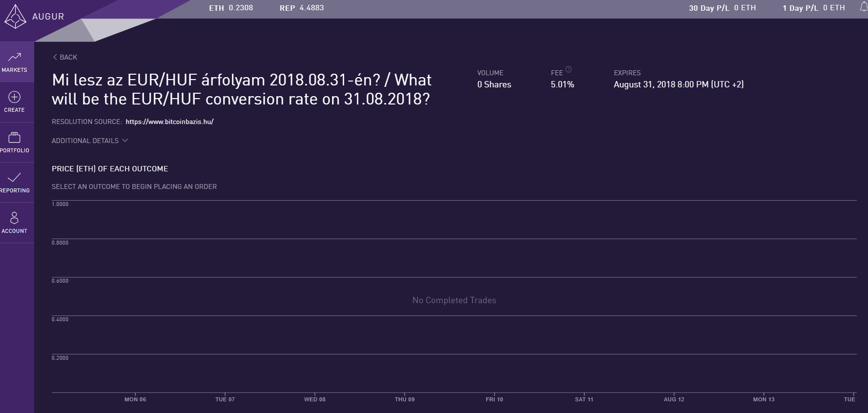Click the EUR/HUF market title
This screenshot has height=413, width=868.
click(242, 89)
